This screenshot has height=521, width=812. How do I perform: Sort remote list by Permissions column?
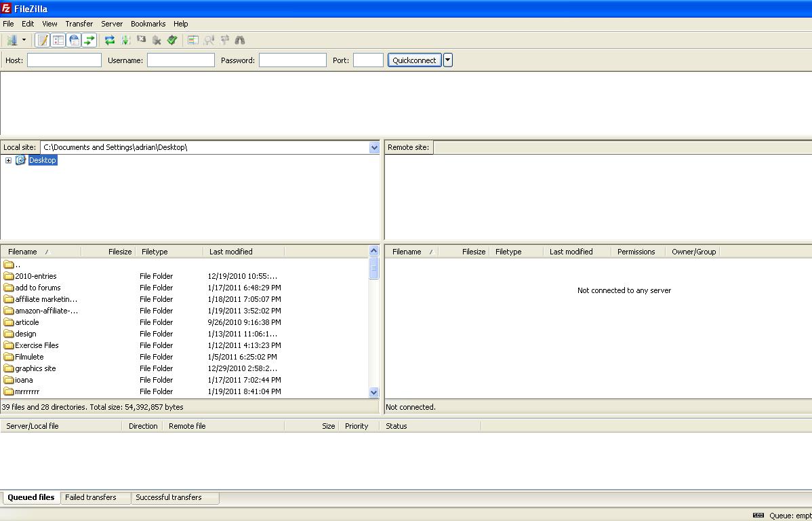click(x=638, y=252)
